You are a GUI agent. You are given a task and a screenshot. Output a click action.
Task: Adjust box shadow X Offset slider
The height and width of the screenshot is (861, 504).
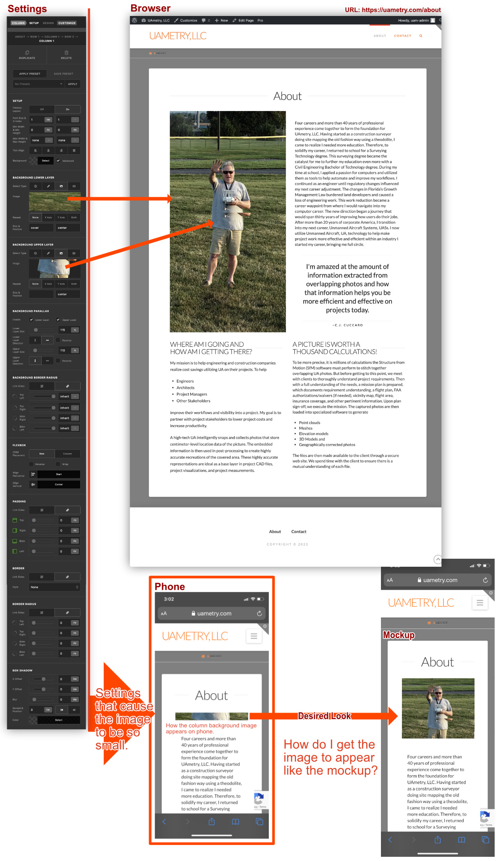[44, 679]
